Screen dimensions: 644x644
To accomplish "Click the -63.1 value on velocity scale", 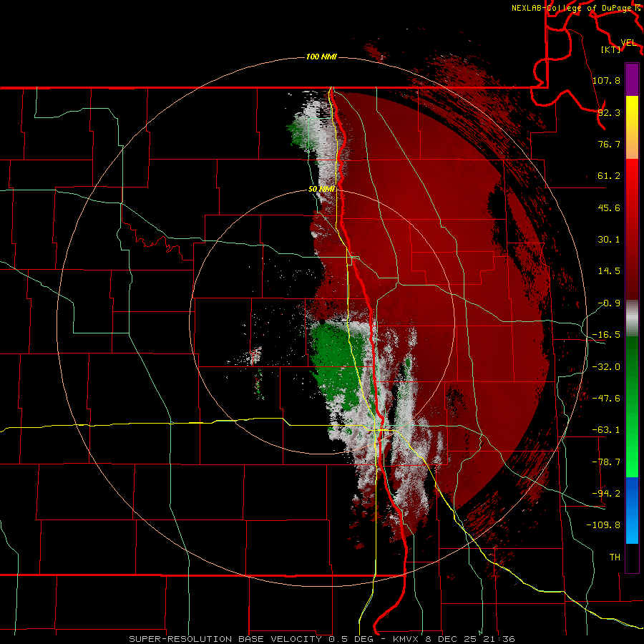I will [x=606, y=430].
